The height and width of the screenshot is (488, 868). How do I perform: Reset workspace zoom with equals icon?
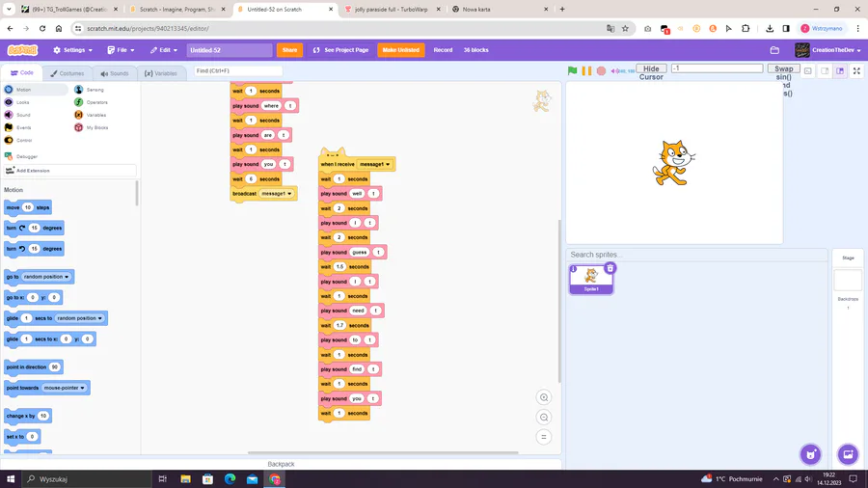pos(544,437)
